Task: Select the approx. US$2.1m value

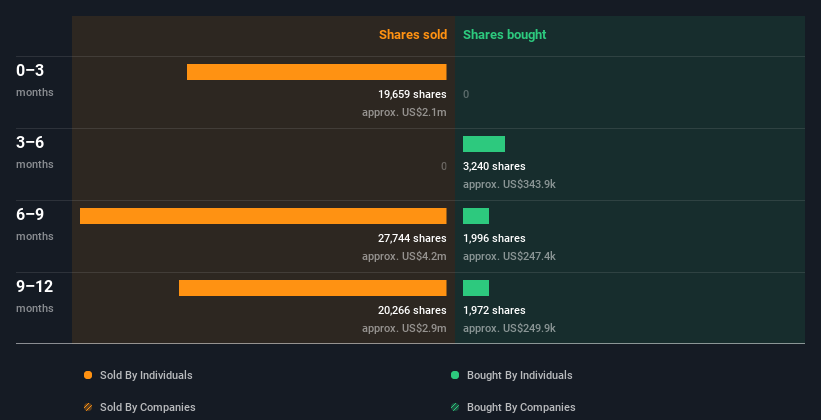Action: pyautogui.click(x=404, y=112)
